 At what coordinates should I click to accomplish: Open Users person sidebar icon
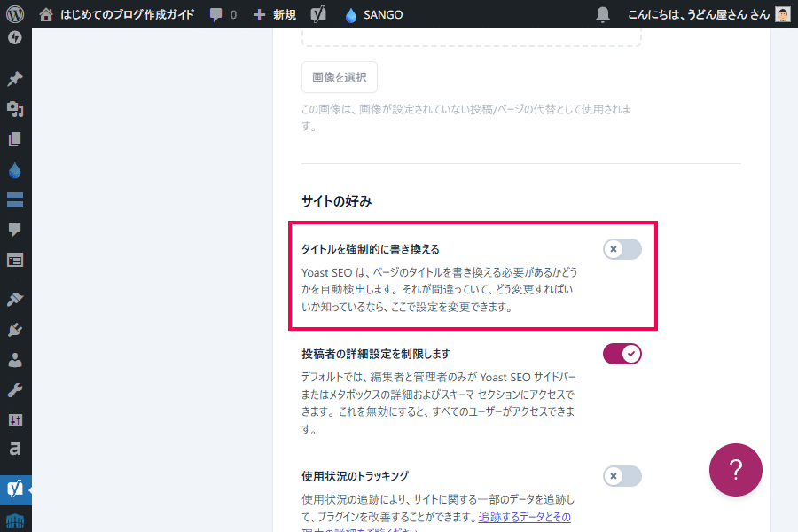(x=15, y=360)
